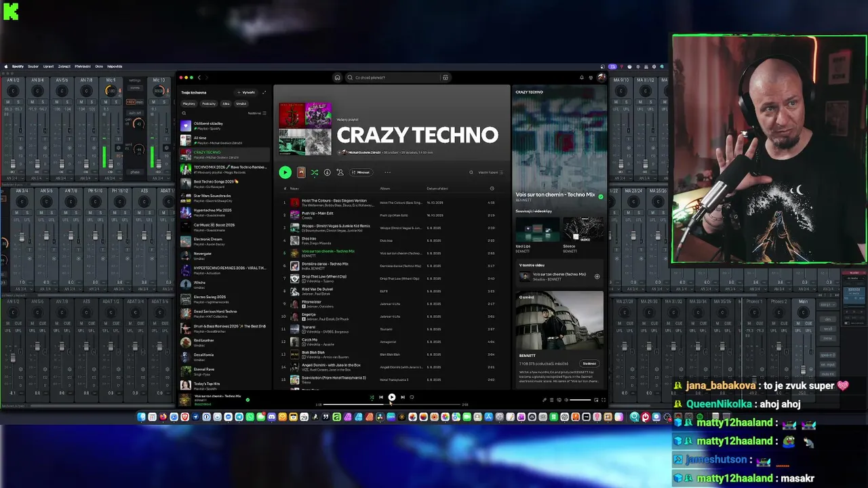Skip to the next track

(402, 397)
